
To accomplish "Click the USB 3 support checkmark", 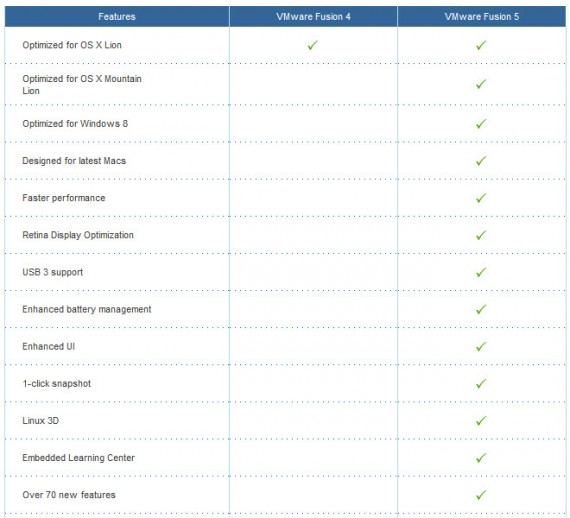I will click(x=481, y=272).
